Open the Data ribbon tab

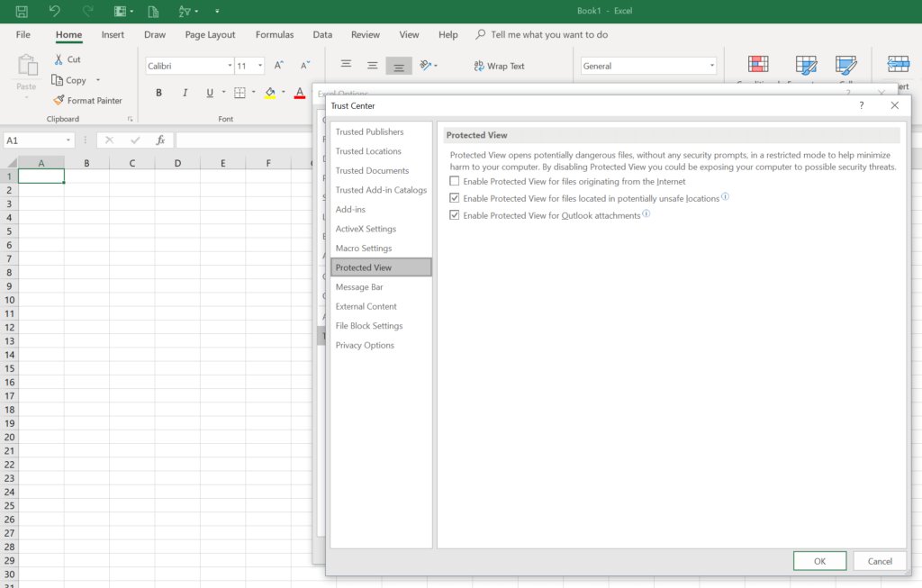pos(322,35)
